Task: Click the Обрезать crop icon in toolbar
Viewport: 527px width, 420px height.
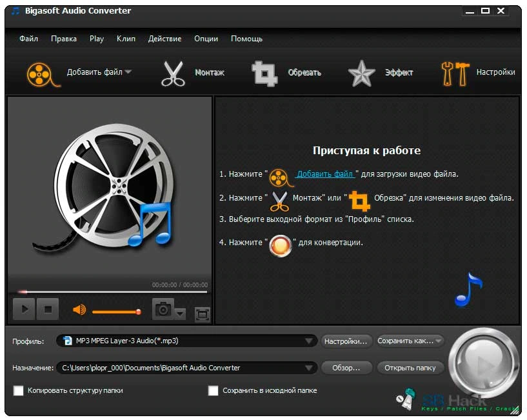Action: (x=264, y=74)
